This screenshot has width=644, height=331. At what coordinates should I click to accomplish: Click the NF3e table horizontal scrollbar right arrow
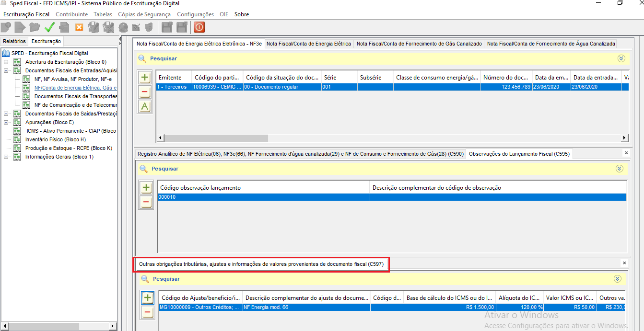coord(624,138)
